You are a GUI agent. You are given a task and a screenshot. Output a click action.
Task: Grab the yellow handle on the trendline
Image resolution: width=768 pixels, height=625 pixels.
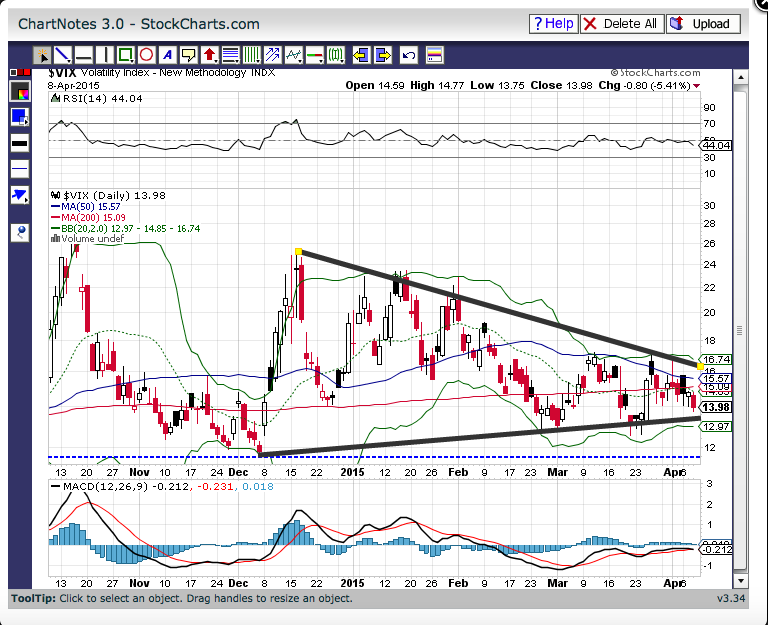click(x=298, y=251)
